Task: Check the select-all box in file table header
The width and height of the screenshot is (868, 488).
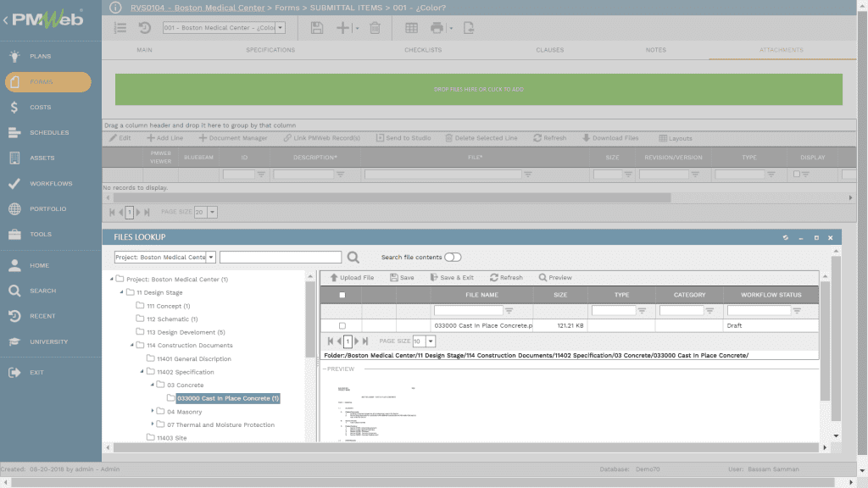Action: [342, 295]
